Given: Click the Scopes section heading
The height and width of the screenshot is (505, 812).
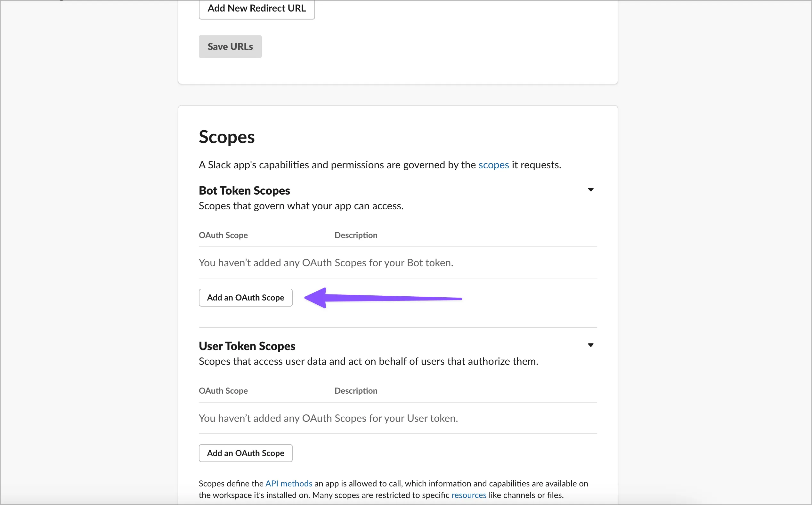Looking at the screenshot, I should coord(227,137).
